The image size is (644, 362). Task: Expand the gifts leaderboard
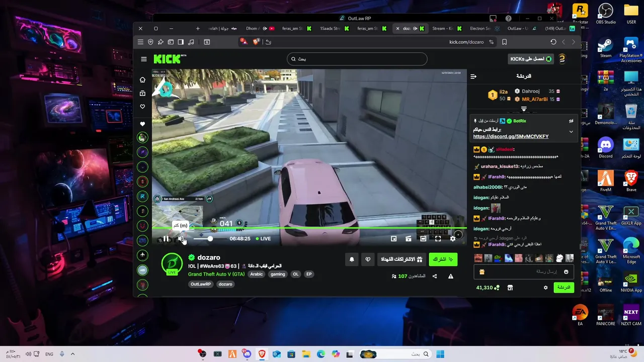point(524,109)
